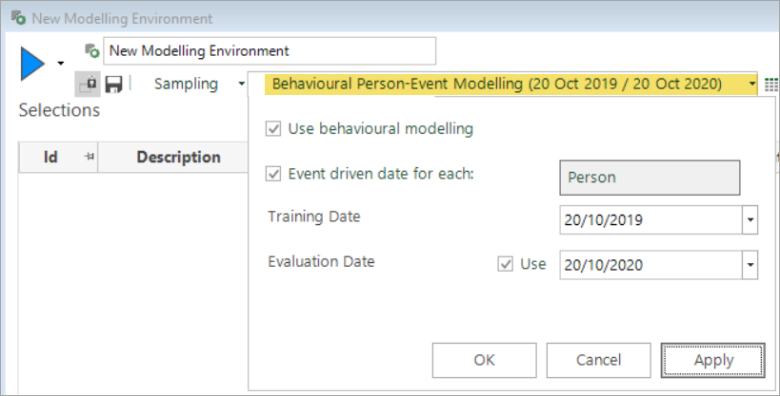
Task: Open the Evaluation Date dropdown arrow
Action: (750, 265)
